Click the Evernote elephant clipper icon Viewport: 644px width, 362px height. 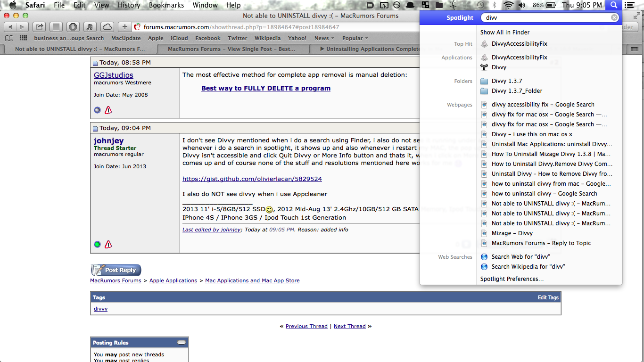point(90,27)
